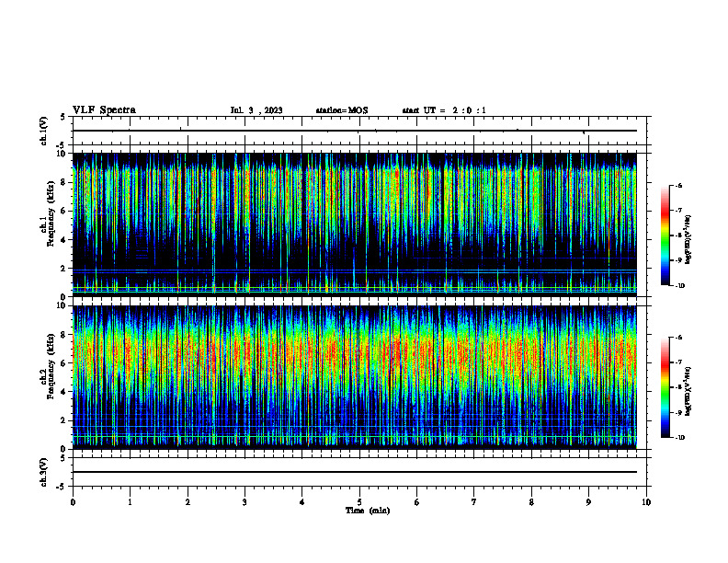Click the ch.2 color scale log(PSD) label
This screenshot has height=563, width=728.
688,391
